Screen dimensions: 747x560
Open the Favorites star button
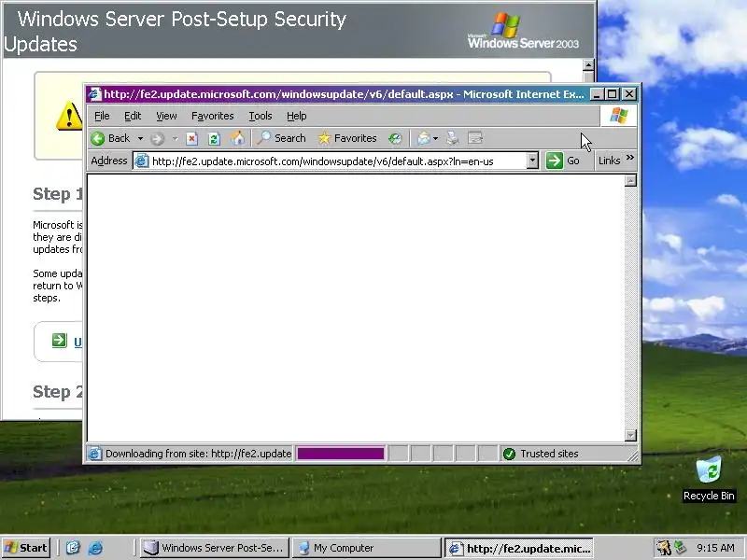point(347,138)
